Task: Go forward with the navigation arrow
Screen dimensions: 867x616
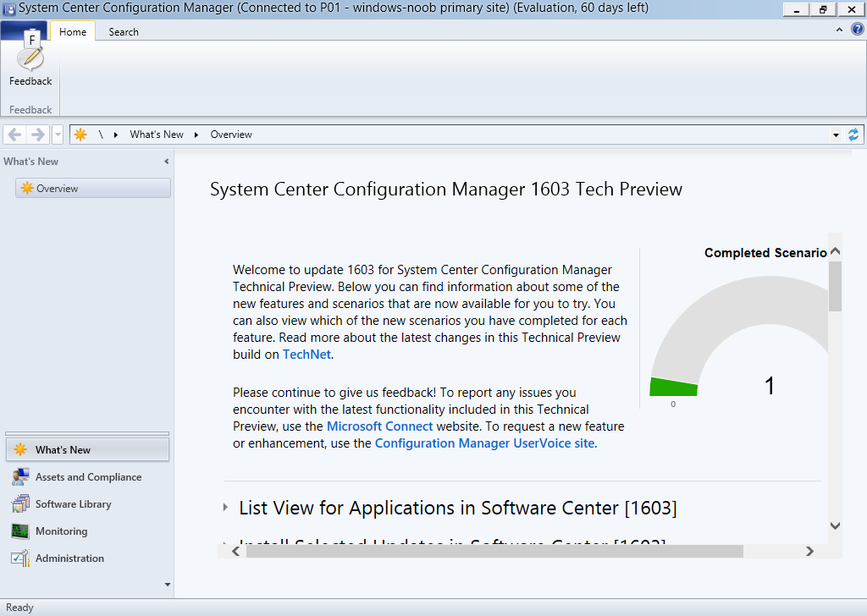Action: tap(37, 135)
